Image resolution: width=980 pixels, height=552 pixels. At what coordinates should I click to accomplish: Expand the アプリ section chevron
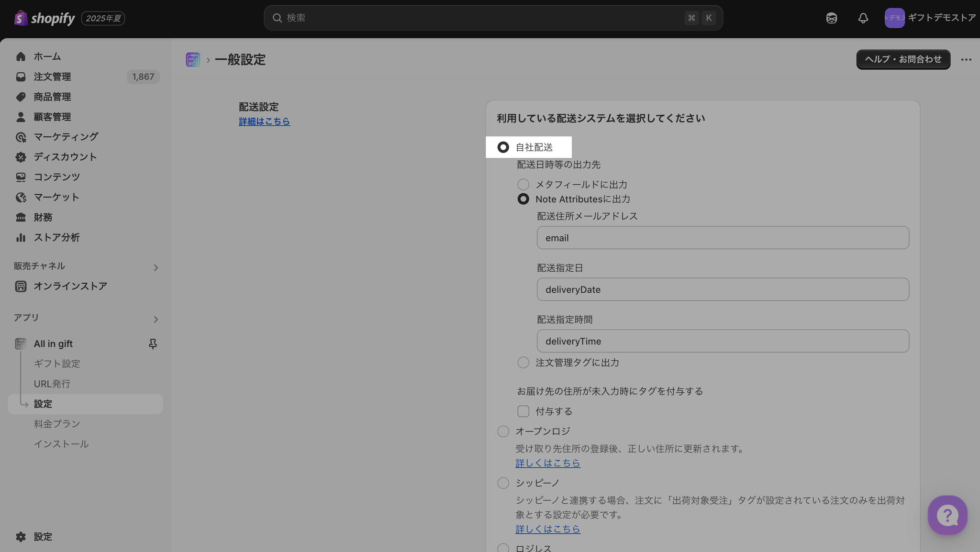(x=156, y=320)
